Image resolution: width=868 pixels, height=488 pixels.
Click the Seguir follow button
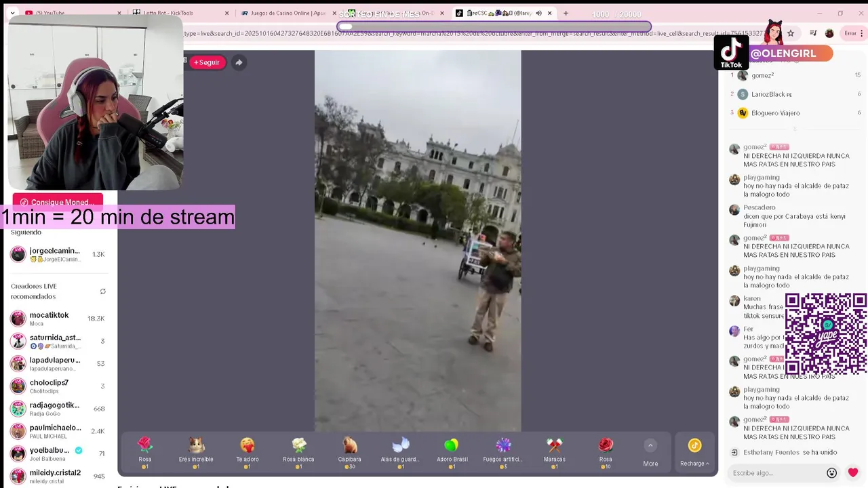[x=207, y=62]
